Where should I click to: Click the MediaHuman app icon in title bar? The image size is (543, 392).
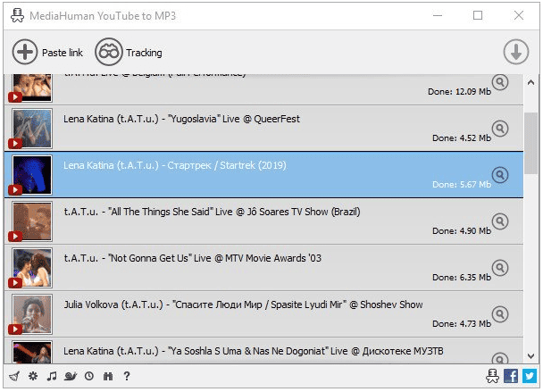(17, 15)
